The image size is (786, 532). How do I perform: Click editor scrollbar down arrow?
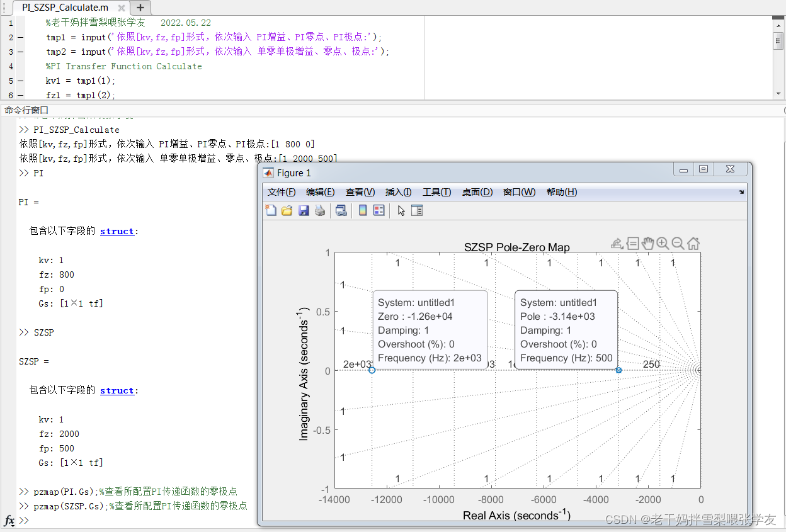(x=778, y=93)
